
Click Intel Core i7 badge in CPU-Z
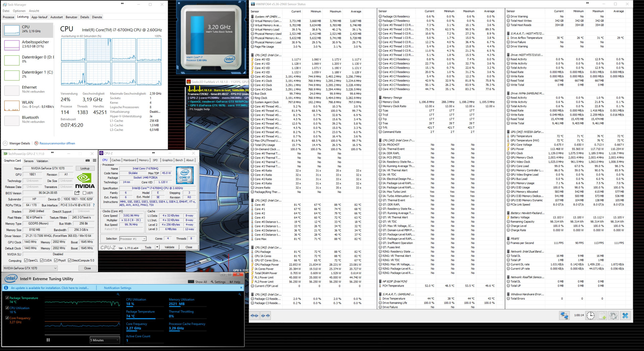[184, 175]
